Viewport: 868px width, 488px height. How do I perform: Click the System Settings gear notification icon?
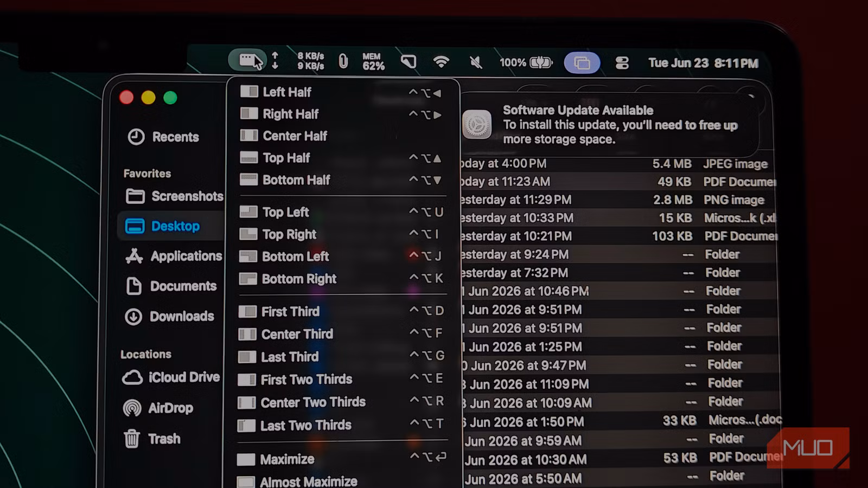[x=477, y=124]
